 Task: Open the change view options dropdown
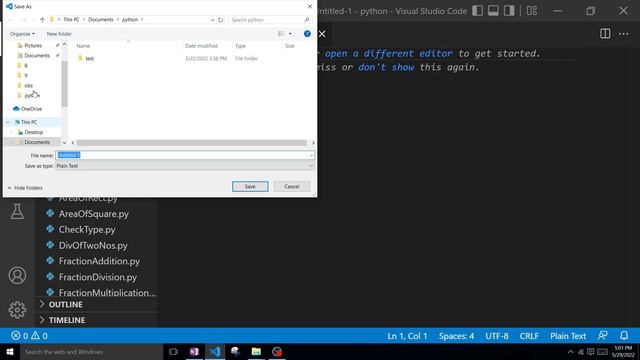290,34
